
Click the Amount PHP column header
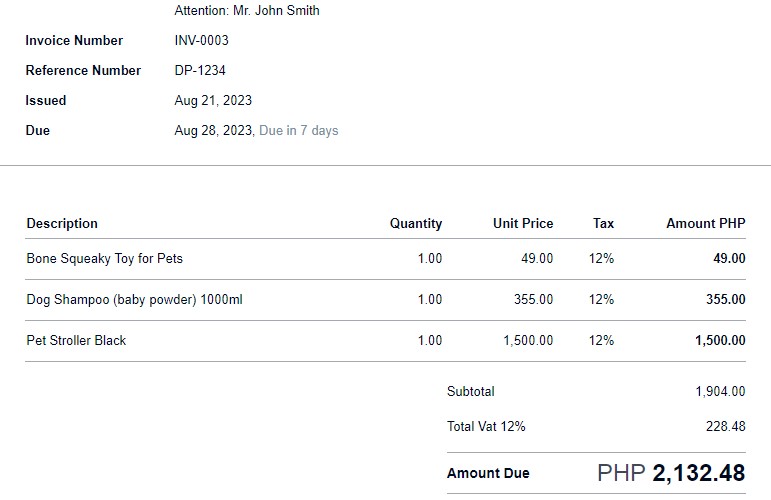[705, 224]
